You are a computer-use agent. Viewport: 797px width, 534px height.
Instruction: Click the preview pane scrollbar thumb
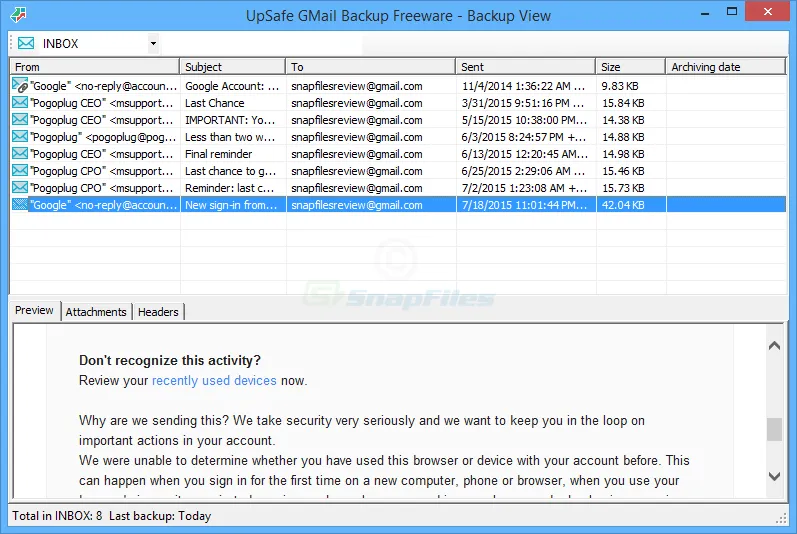[x=774, y=429]
